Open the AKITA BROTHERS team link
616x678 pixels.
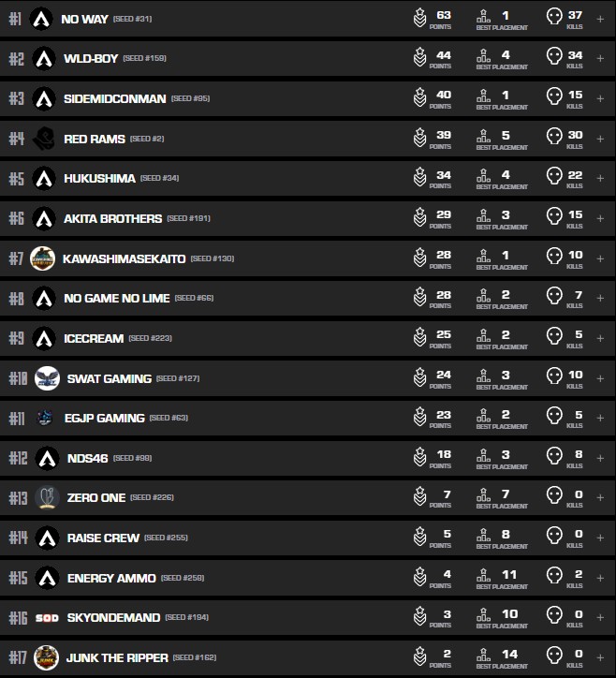112,218
